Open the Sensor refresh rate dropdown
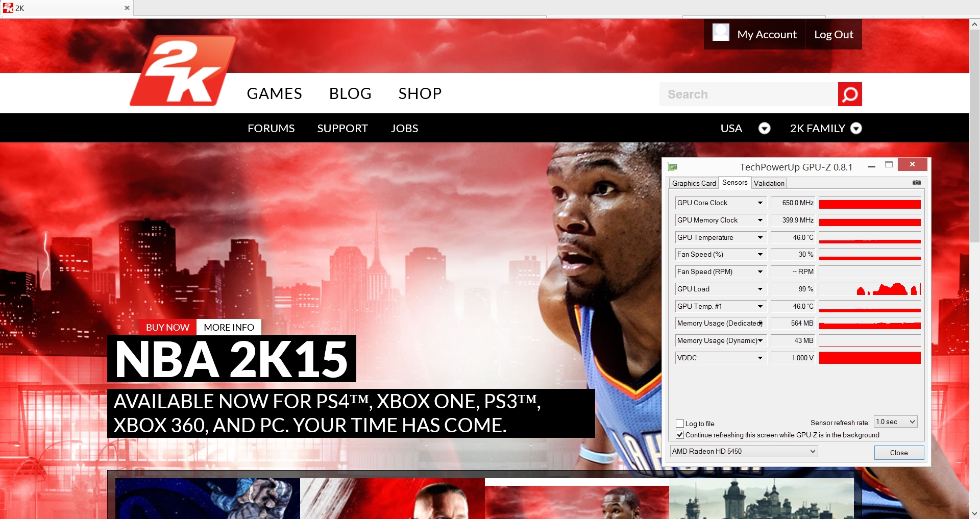Viewport: 980px width, 519px height. point(896,422)
